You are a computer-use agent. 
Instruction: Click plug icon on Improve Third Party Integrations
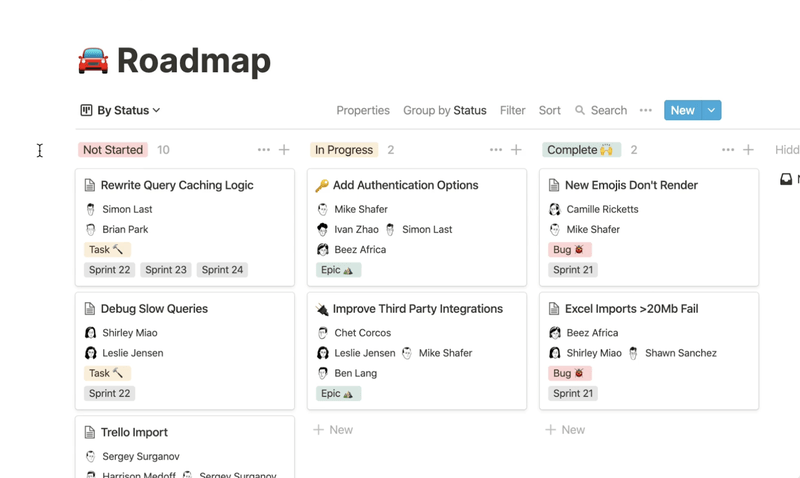click(x=322, y=309)
